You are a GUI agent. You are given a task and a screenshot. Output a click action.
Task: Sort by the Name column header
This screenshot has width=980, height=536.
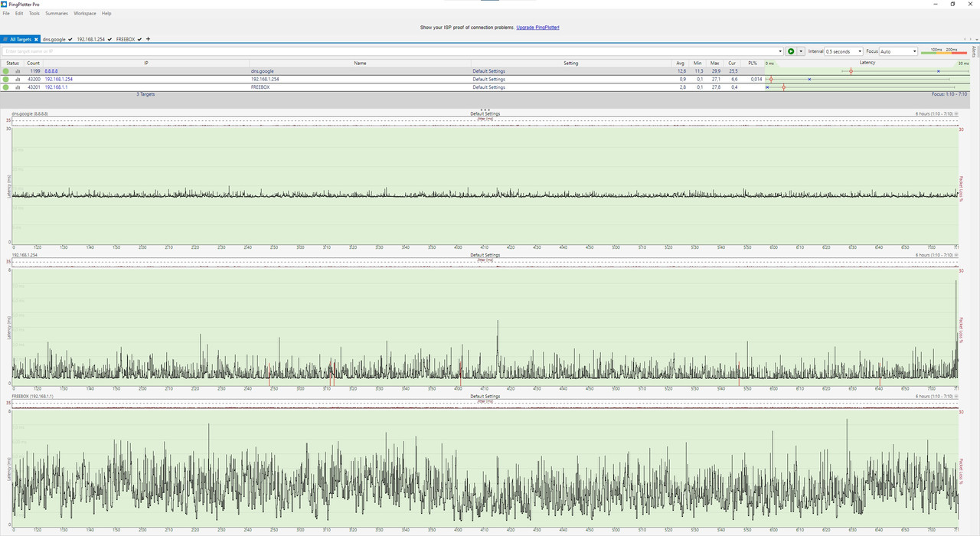click(x=360, y=63)
